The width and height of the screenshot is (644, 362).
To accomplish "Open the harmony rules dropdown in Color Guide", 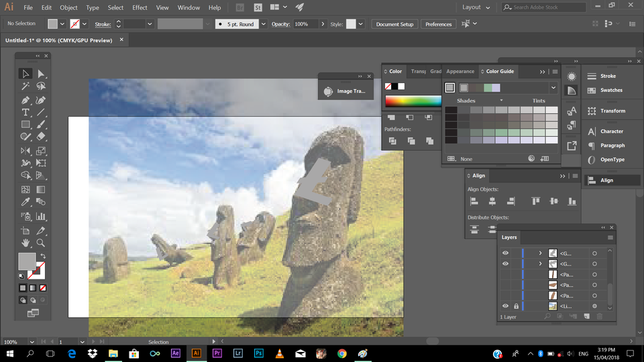I will 553,88.
